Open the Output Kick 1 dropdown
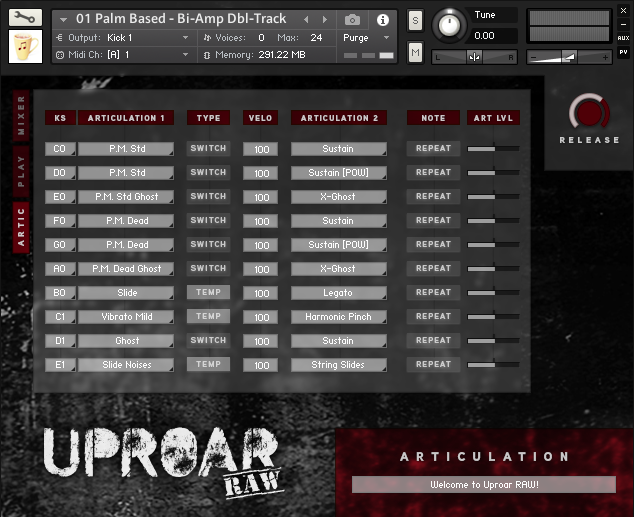 click(125, 38)
